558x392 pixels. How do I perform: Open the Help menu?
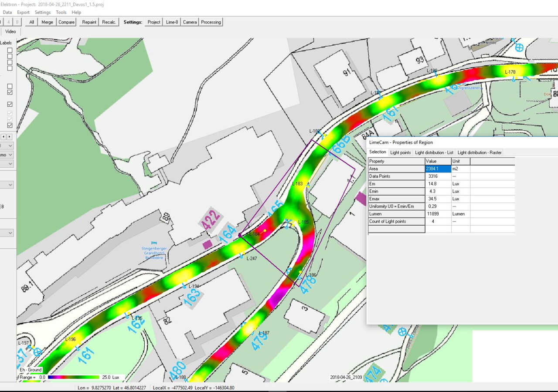coord(76,13)
